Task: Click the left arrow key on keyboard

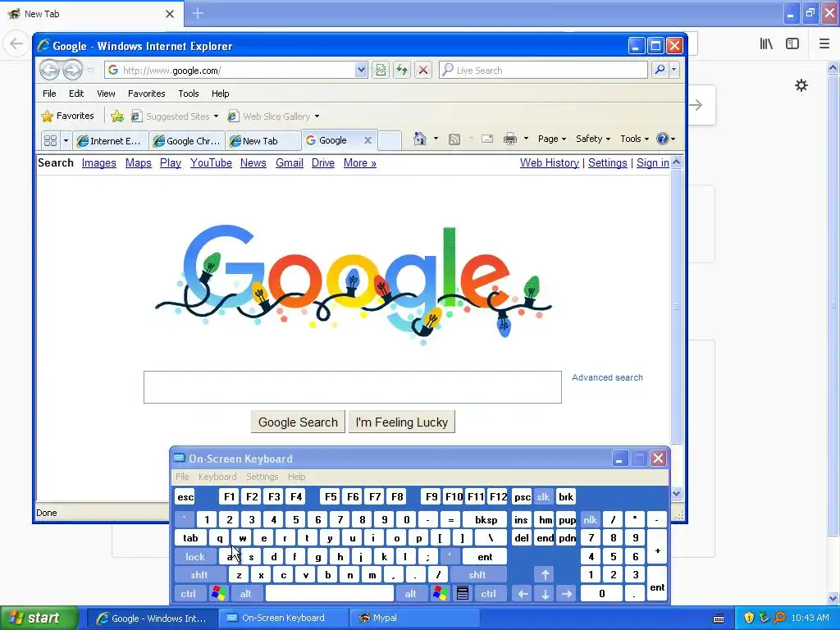Action: [523, 594]
